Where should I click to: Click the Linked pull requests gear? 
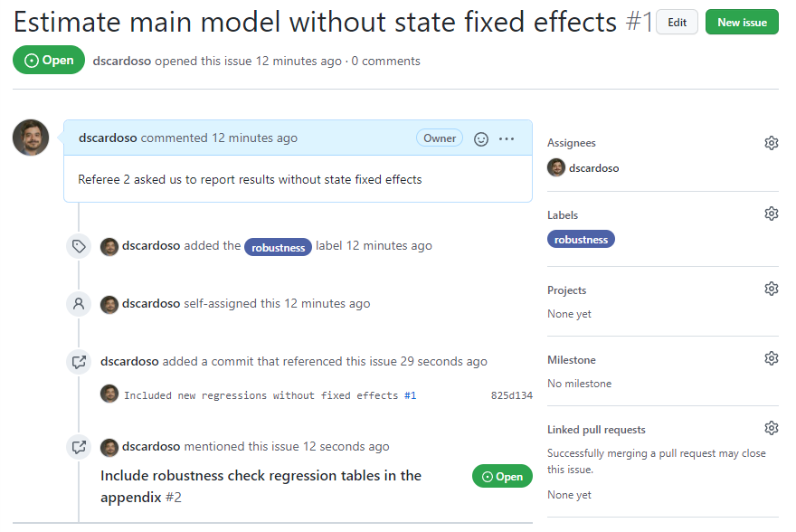click(x=771, y=429)
